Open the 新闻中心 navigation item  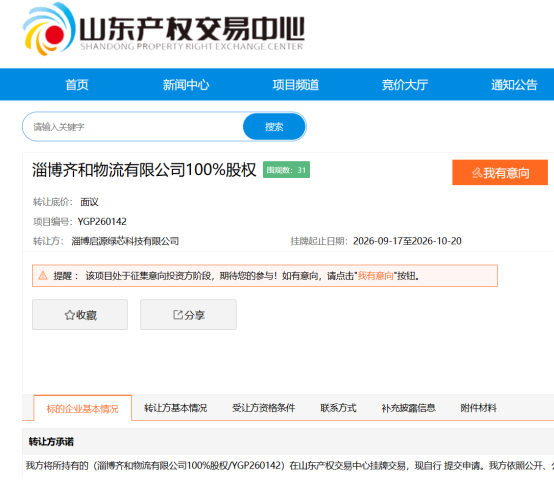[x=186, y=85]
